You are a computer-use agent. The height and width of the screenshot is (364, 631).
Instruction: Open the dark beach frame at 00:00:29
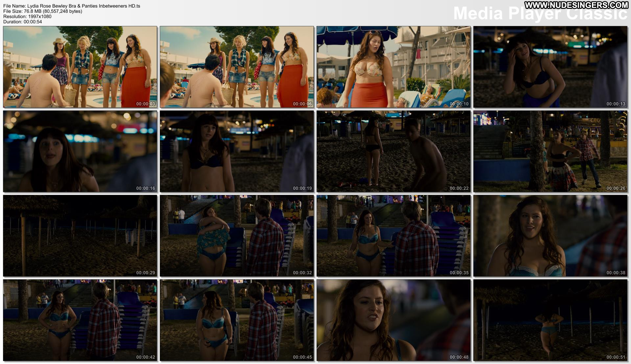[x=80, y=236]
